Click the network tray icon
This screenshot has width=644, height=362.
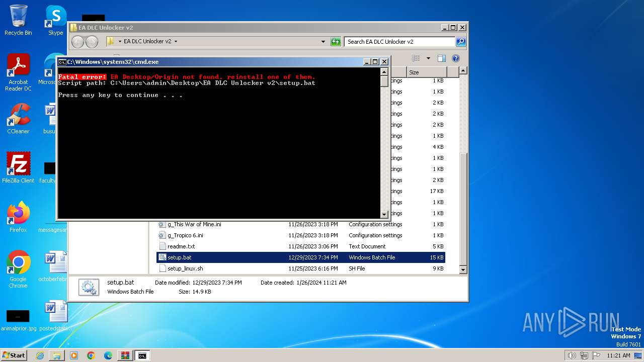584,355
